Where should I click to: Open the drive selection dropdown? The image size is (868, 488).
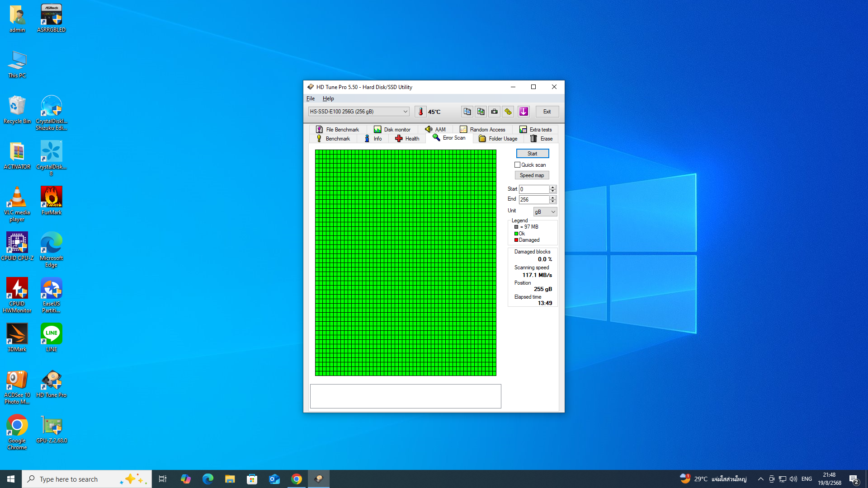point(405,112)
